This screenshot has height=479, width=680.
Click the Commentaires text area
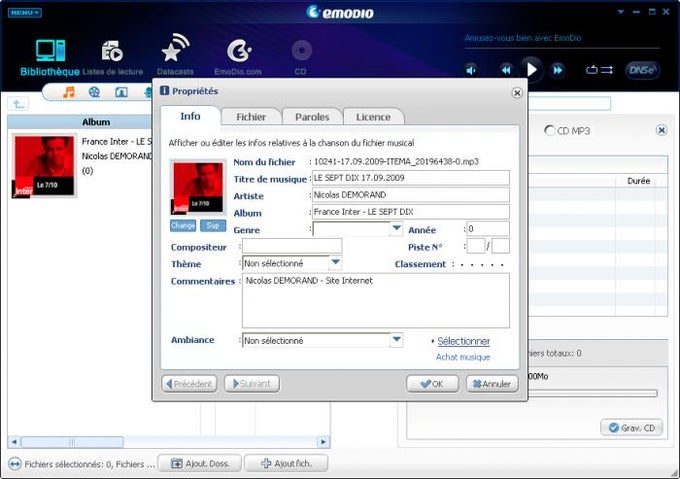376,300
